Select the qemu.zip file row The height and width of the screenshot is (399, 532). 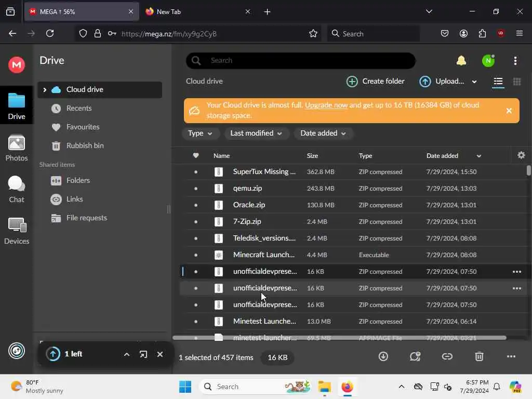[353, 188]
